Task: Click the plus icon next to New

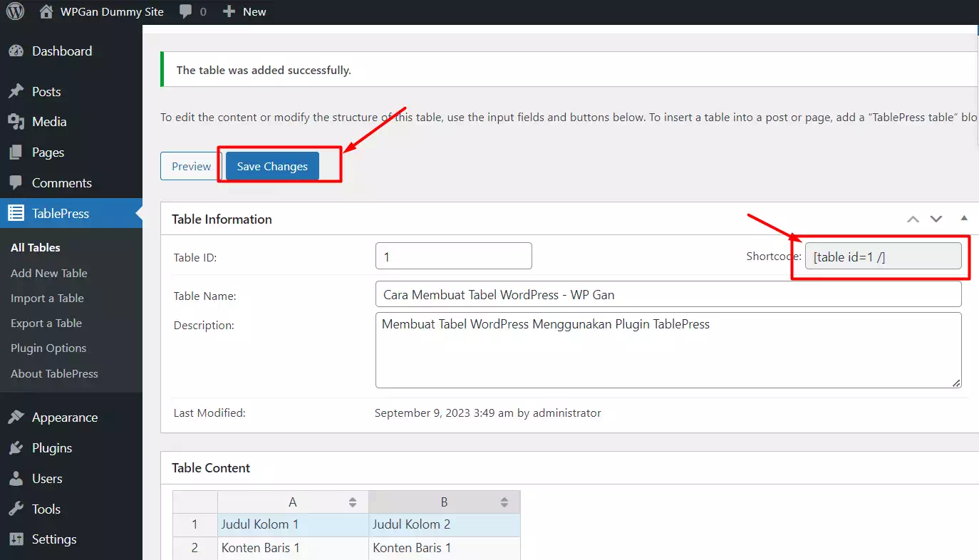Action: click(229, 11)
